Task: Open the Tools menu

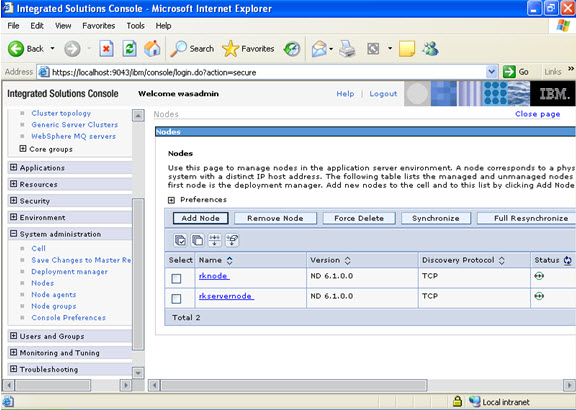Action: (x=136, y=26)
